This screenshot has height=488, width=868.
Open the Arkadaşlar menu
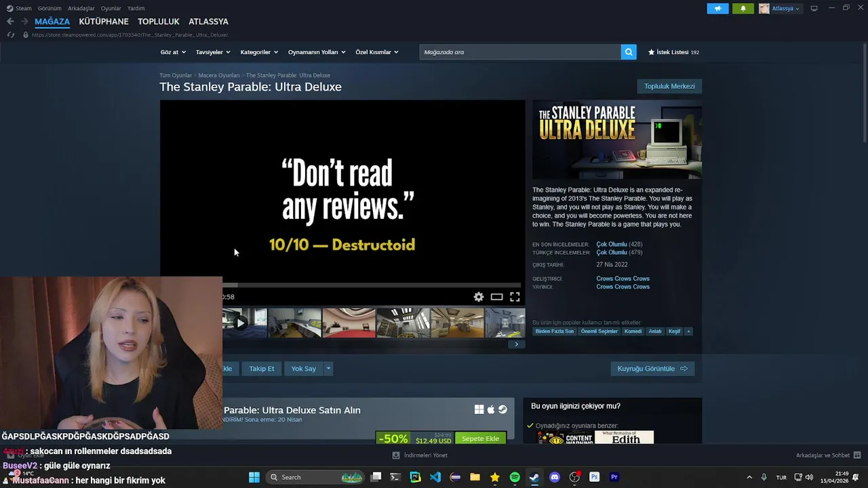pyautogui.click(x=81, y=8)
